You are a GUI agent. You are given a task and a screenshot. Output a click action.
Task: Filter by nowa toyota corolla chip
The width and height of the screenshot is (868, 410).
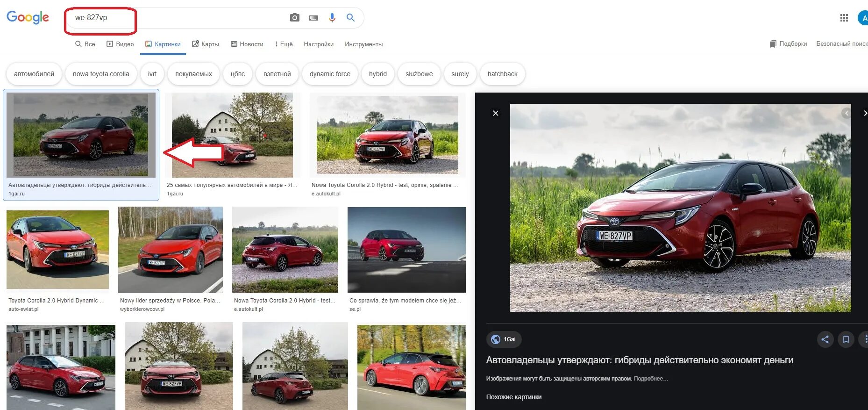tap(101, 74)
